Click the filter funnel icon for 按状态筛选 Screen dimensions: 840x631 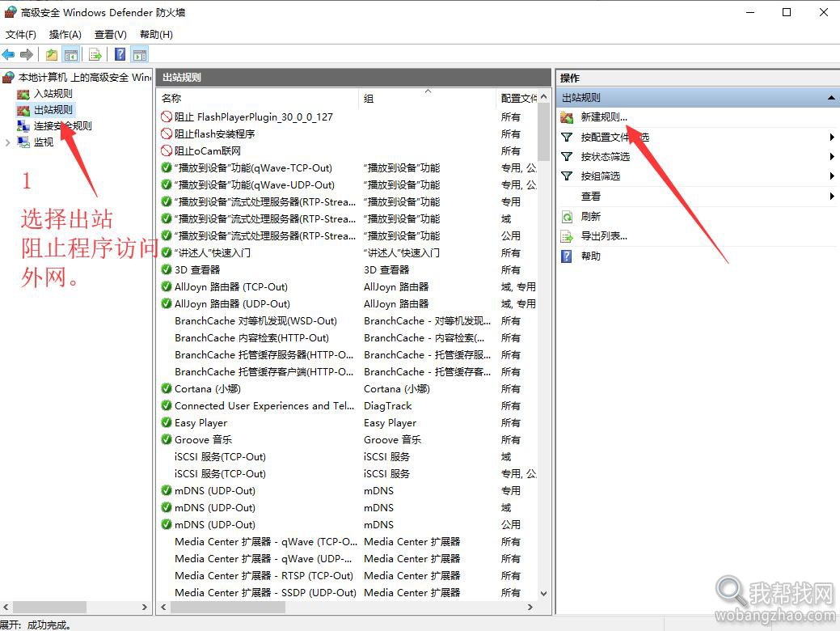pos(567,157)
